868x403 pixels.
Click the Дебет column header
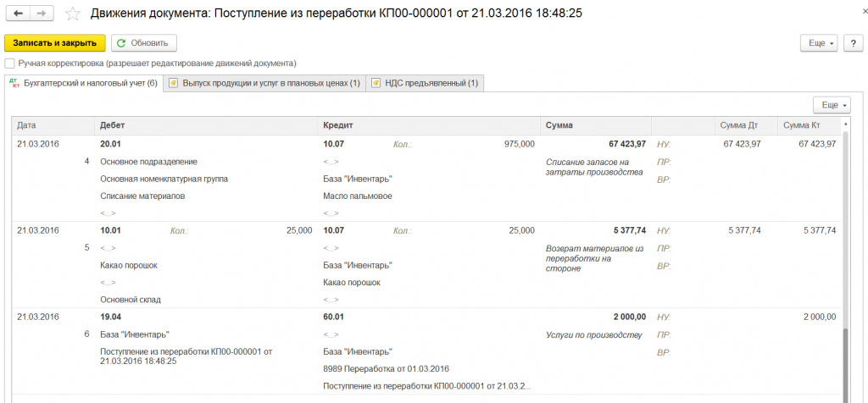click(113, 125)
